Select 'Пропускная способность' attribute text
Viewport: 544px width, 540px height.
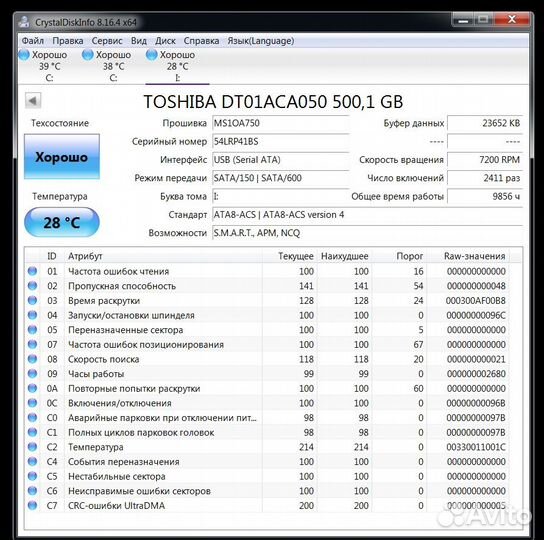(122, 286)
